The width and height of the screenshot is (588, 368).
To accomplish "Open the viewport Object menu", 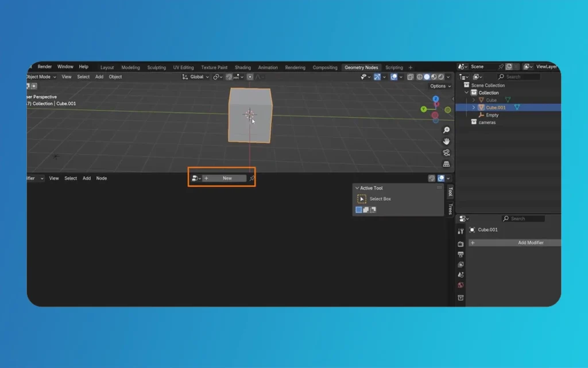I will pos(115,77).
